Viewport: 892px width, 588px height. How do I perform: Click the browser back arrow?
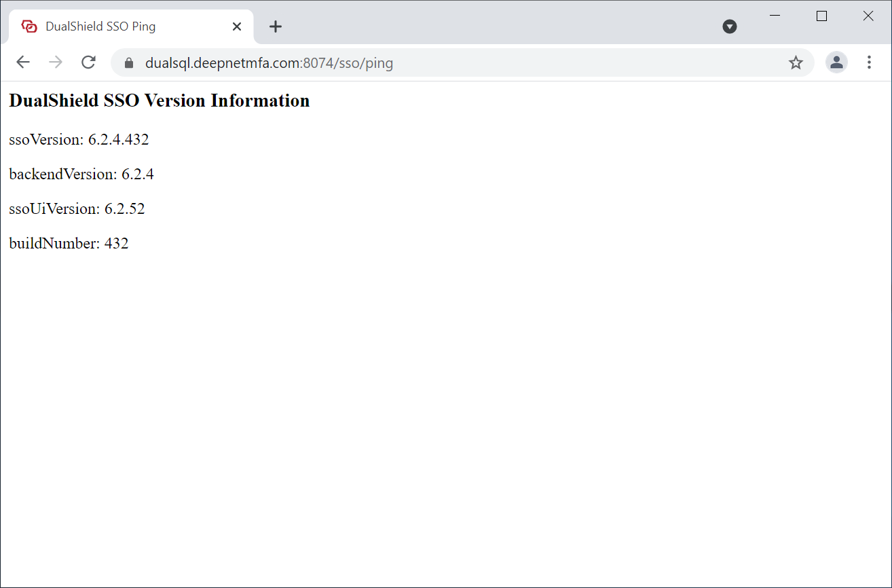(23, 62)
